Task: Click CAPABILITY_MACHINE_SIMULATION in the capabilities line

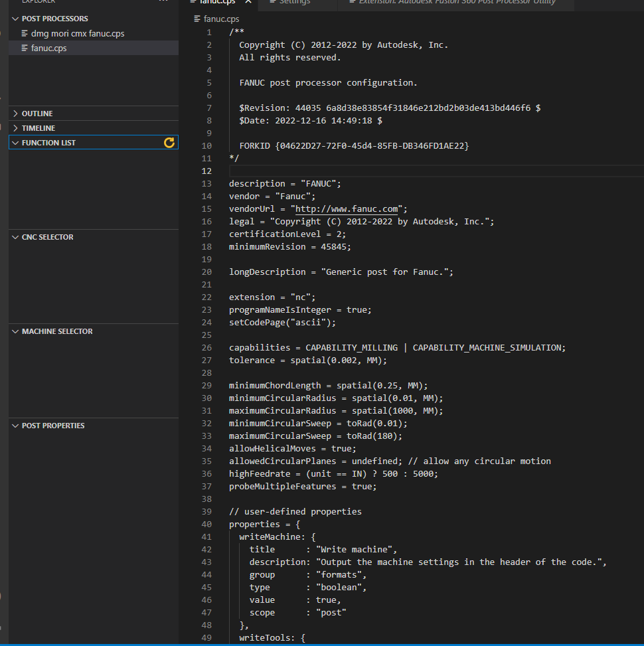Action: (x=487, y=348)
